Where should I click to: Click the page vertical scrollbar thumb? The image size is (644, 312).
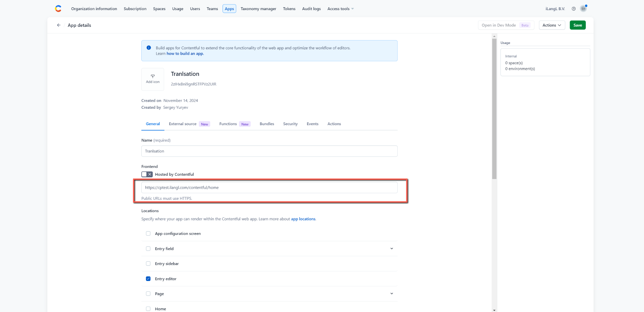[x=494, y=109]
